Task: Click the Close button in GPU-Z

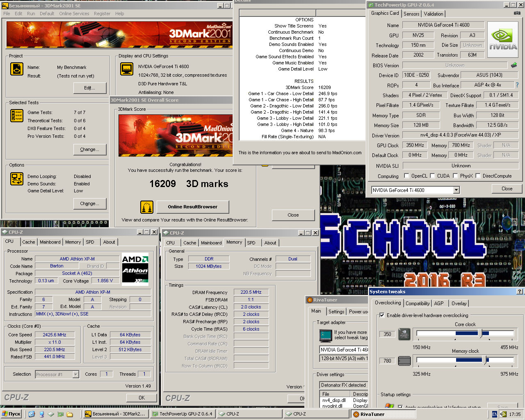Action: pyautogui.click(x=507, y=189)
